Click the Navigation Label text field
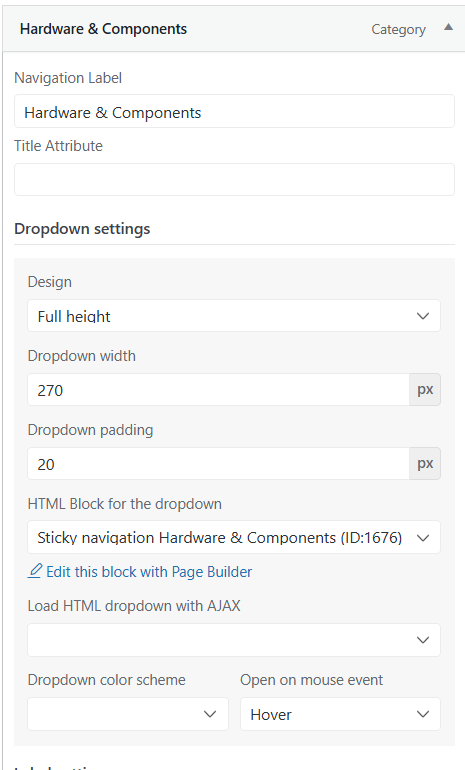This screenshot has width=465, height=770. click(x=234, y=111)
